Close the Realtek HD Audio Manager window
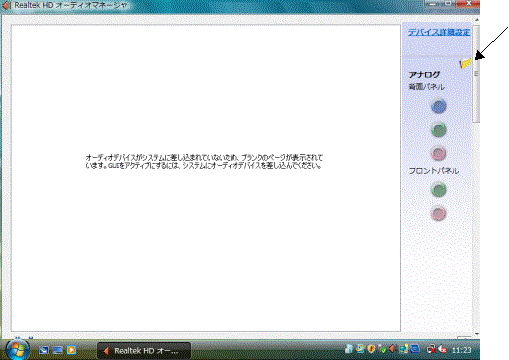 [468, 3]
